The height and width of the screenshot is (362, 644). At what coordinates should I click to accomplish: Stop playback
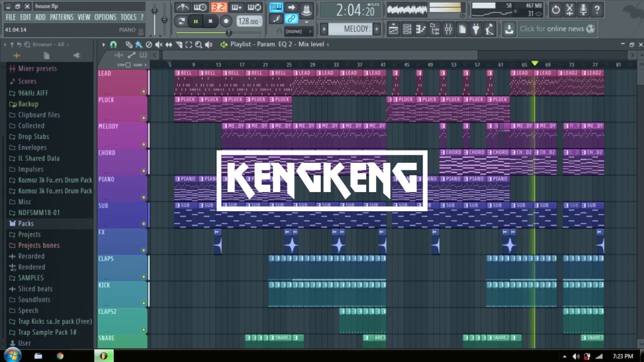pyautogui.click(x=210, y=21)
